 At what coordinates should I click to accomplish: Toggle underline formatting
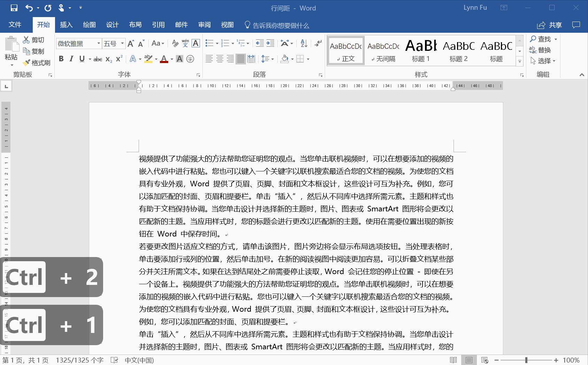81,59
